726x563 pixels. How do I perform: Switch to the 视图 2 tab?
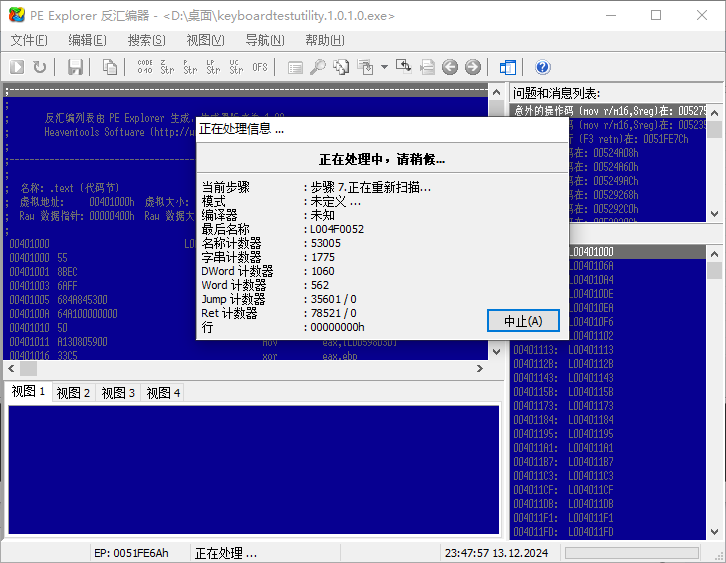click(73, 393)
